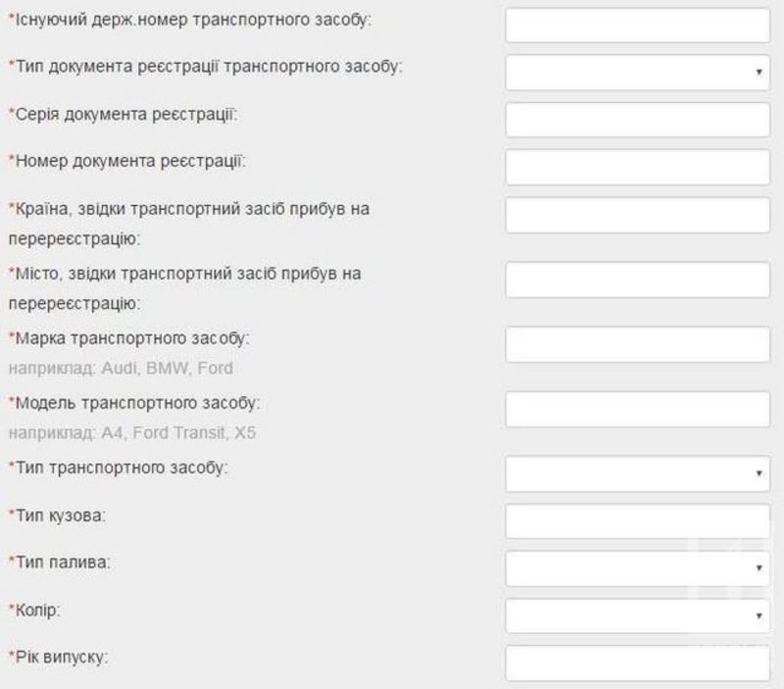Select the Країна arrival country input field

pyautogui.click(x=637, y=215)
